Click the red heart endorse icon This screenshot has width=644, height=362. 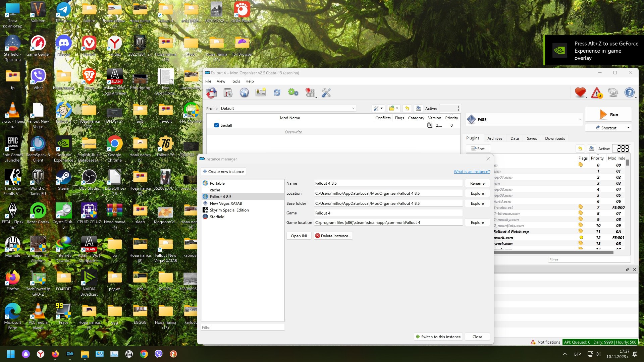pos(580,93)
